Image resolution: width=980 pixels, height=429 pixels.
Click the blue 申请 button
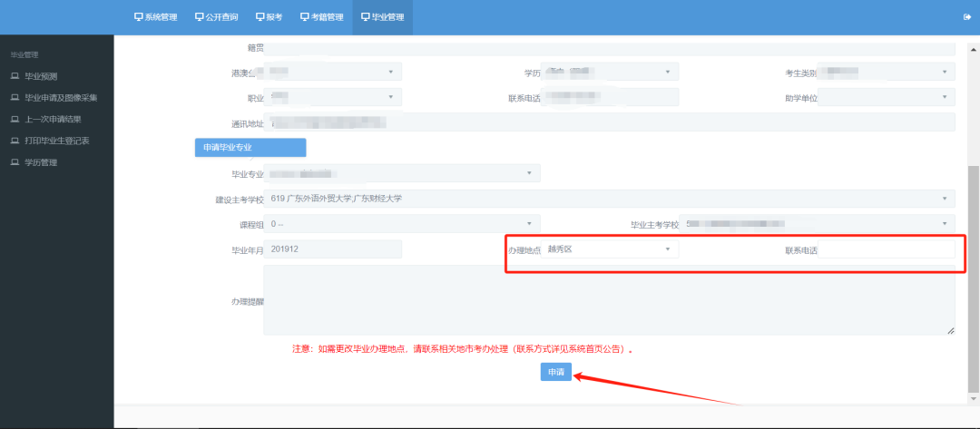coord(556,372)
